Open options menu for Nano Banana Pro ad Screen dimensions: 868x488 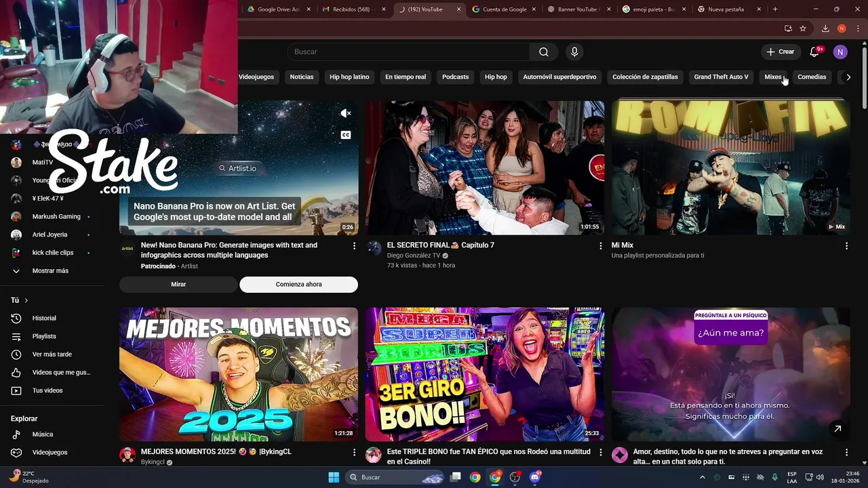[x=354, y=246]
